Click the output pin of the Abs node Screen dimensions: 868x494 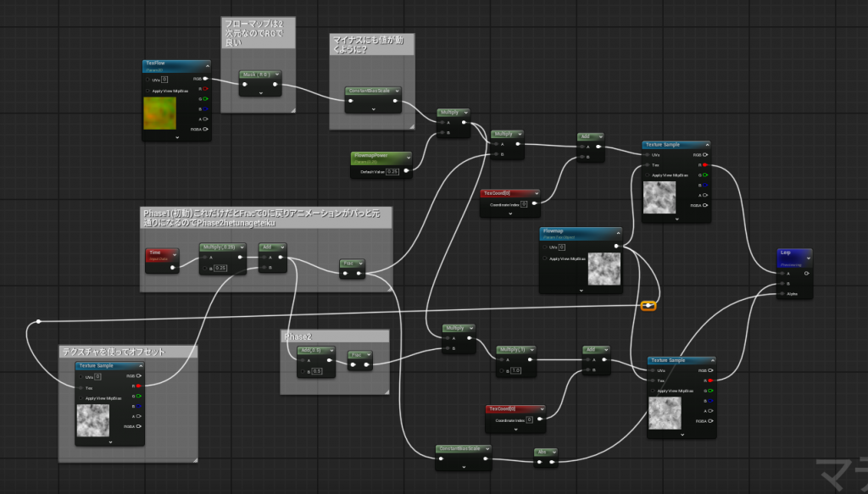(x=553, y=463)
